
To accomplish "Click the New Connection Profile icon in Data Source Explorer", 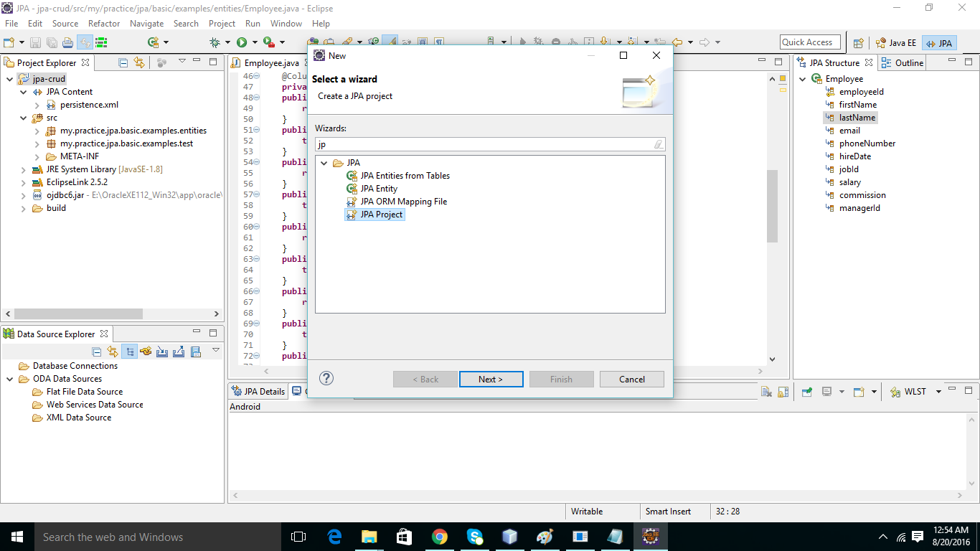I will [145, 351].
